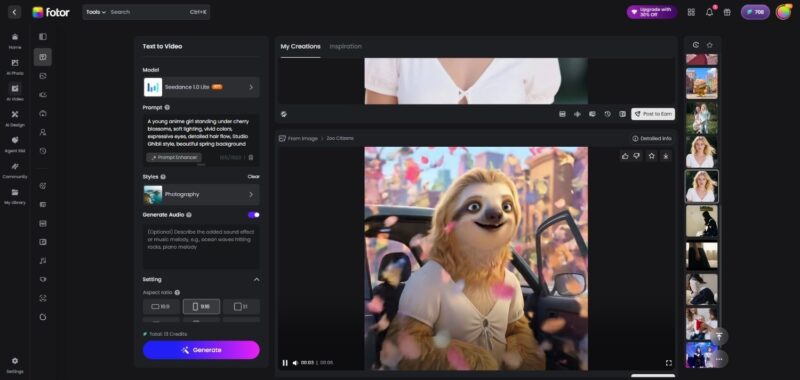The width and height of the screenshot is (800, 380).
Task: Select the person avatar tool icon
Action: pyautogui.click(x=43, y=132)
